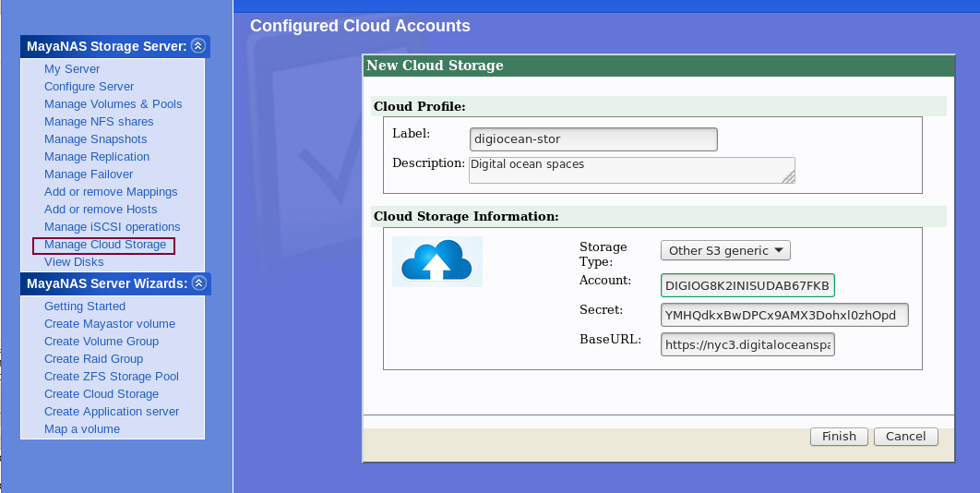Launch the Create ZFS Storage Pool wizard
This screenshot has width=980, height=493.
point(112,377)
